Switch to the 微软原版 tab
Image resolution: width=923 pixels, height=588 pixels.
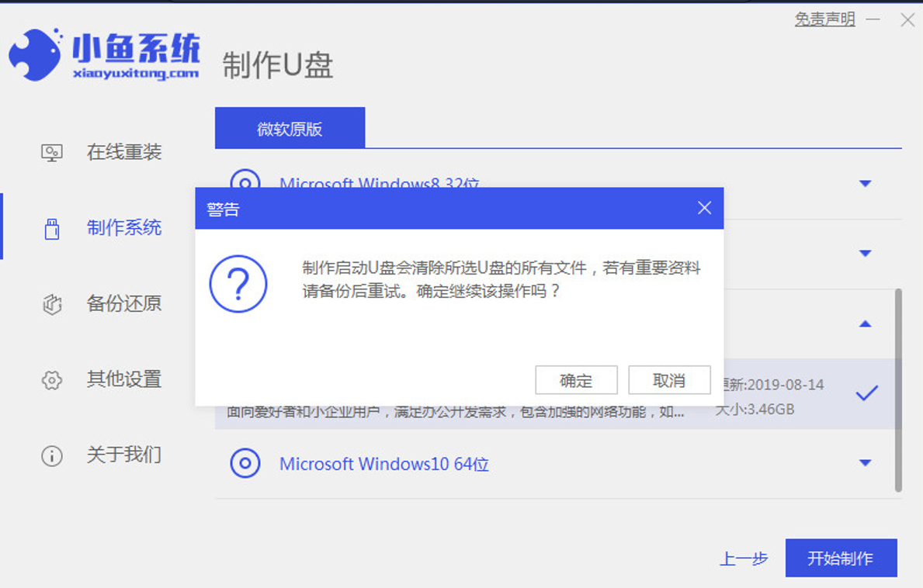[x=290, y=129]
